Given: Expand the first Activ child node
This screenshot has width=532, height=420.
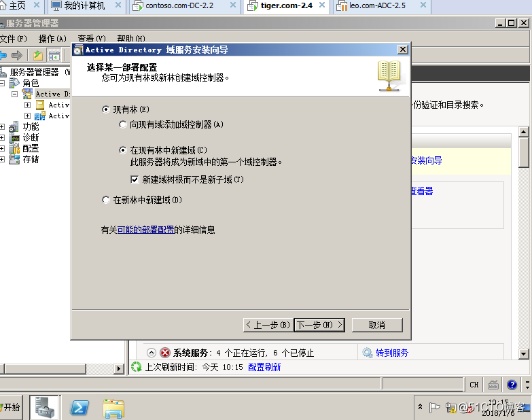Looking at the screenshot, I should (27, 105).
